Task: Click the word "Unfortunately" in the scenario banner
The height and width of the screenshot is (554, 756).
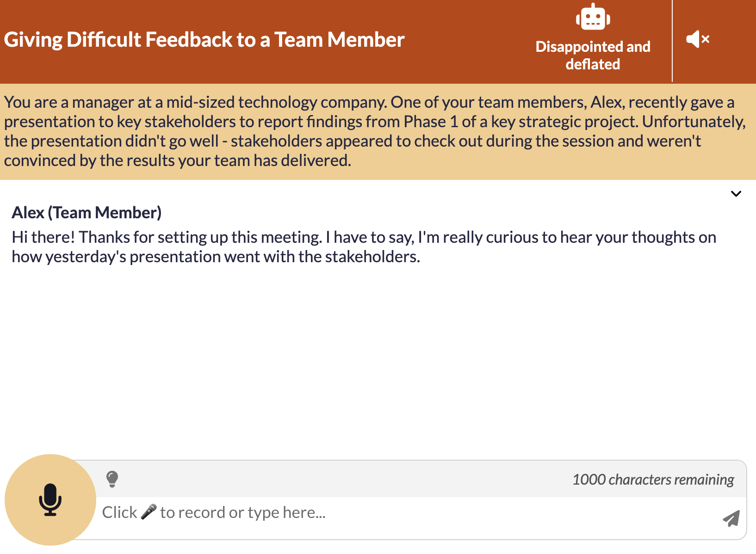Action: (x=693, y=122)
